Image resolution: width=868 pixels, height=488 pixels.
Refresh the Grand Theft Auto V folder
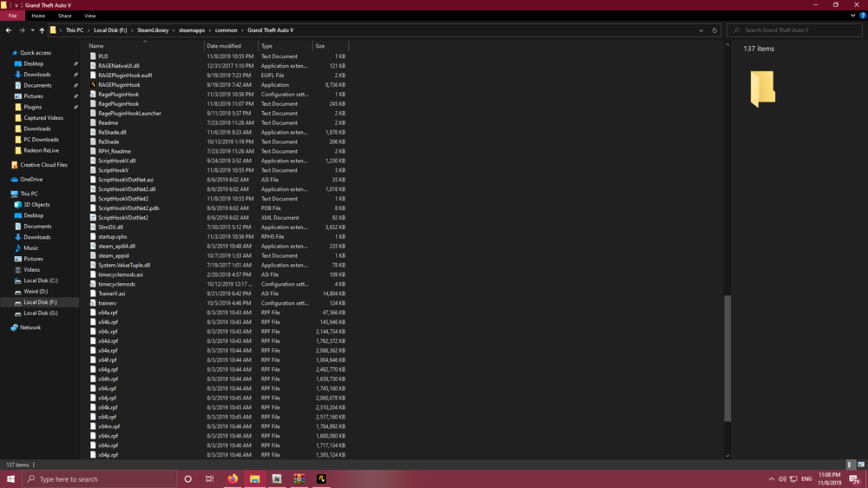pyautogui.click(x=714, y=30)
